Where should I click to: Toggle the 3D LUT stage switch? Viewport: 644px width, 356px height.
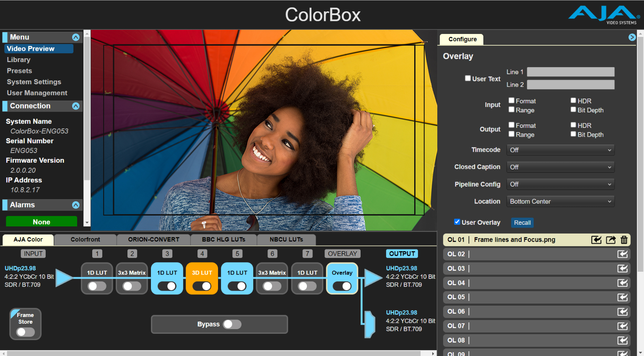tap(202, 286)
